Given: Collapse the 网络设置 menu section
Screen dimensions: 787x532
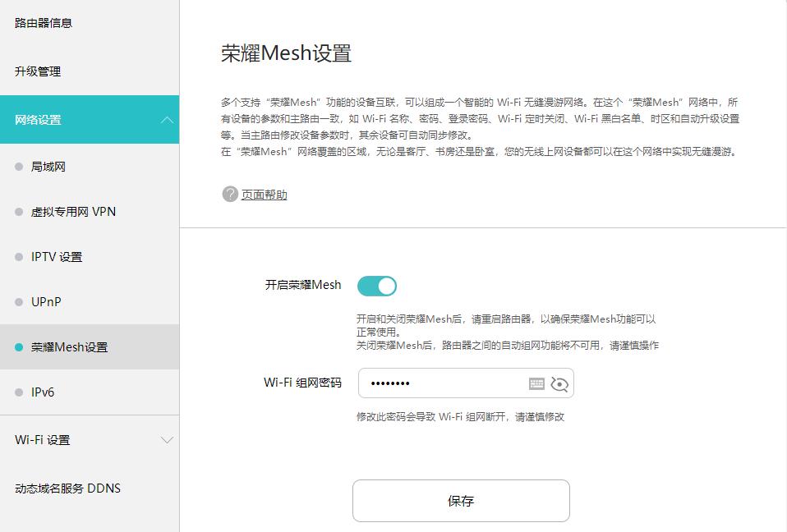Looking at the screenshot, I should [167, 120].
